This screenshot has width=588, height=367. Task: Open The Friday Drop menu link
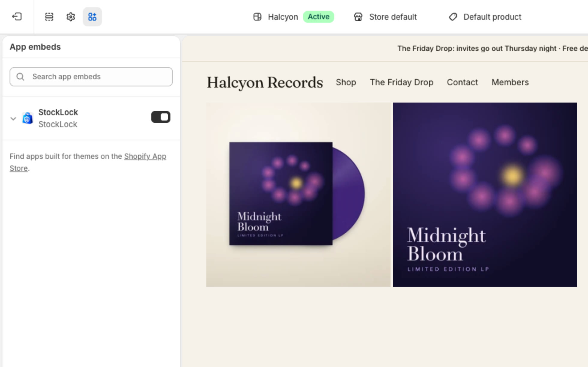(402, 82)
